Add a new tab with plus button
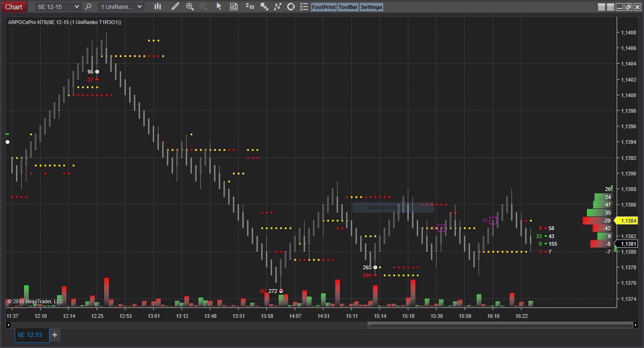The width and height of the screenshot is (644, 348). (x=55, y=335)
